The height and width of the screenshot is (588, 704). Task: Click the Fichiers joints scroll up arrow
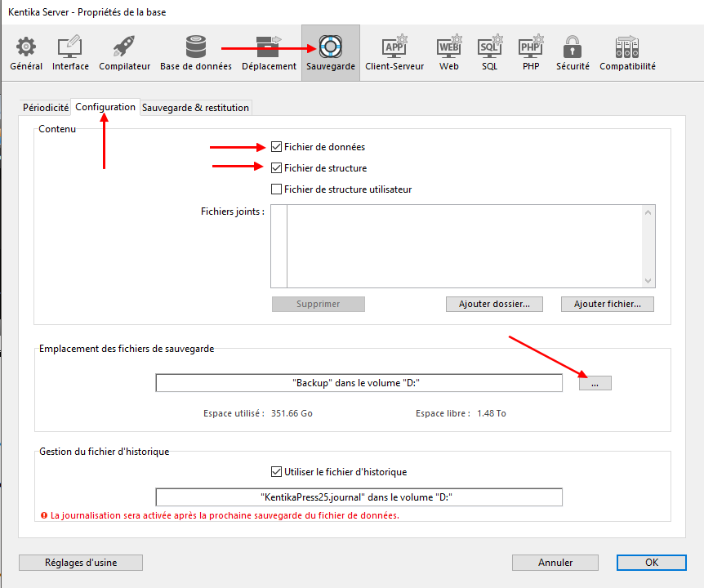click(x=648, y=212)
